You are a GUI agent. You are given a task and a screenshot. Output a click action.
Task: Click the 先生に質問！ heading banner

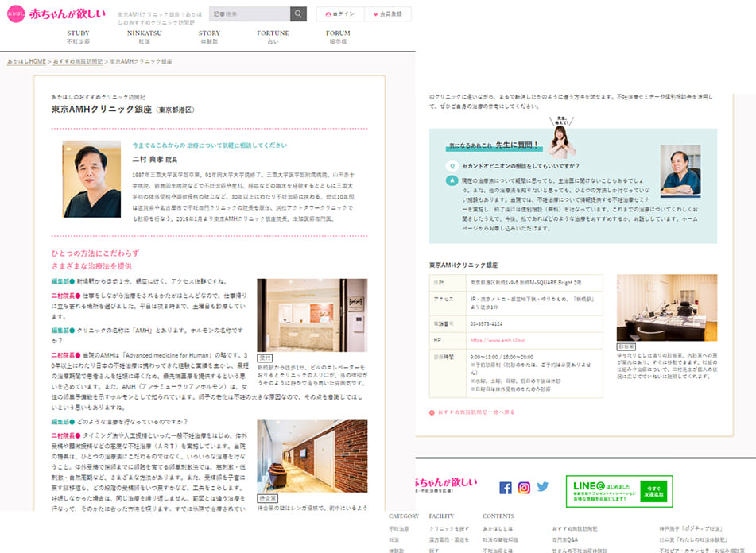(x=493, y=145)
